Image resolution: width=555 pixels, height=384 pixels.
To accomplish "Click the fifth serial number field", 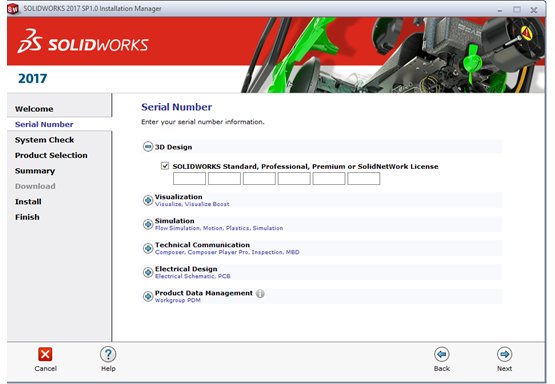I will [x=329, y=178].
